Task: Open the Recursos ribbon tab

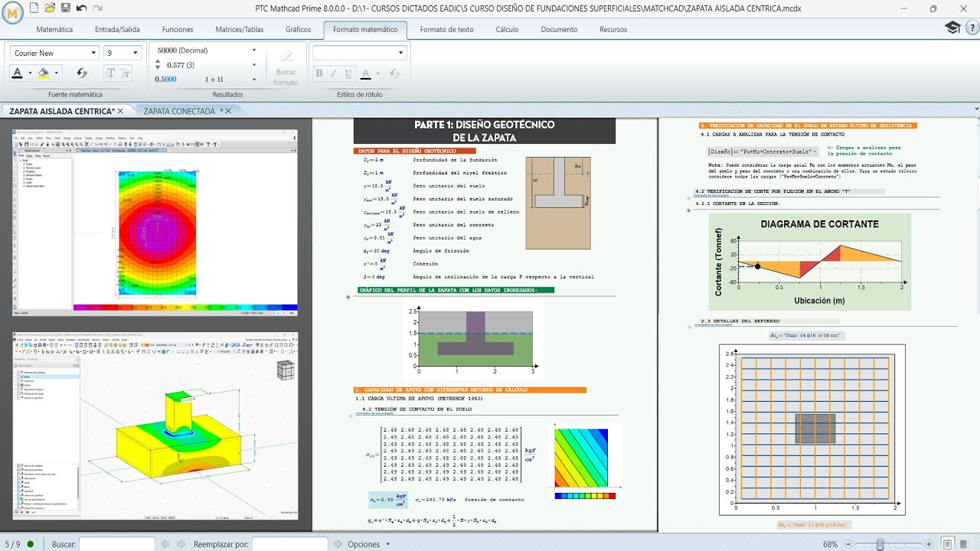Action: click(x=613, y=29)
